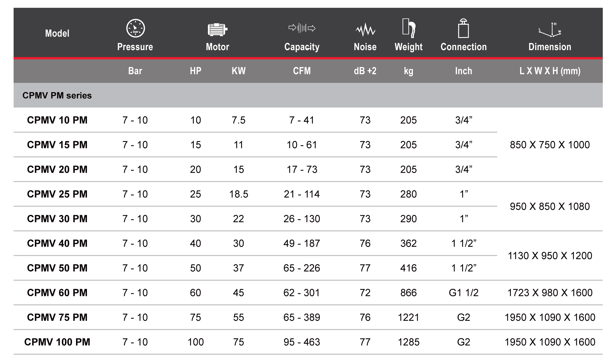Click the connection cylinder icon
This screenshot has height=364, width=614.
pos(464,28)
